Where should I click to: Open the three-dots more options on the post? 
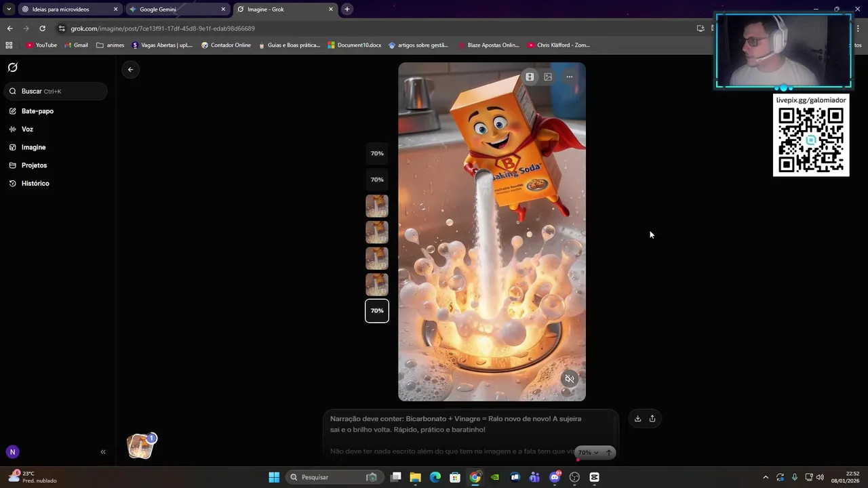coord(570,77)
